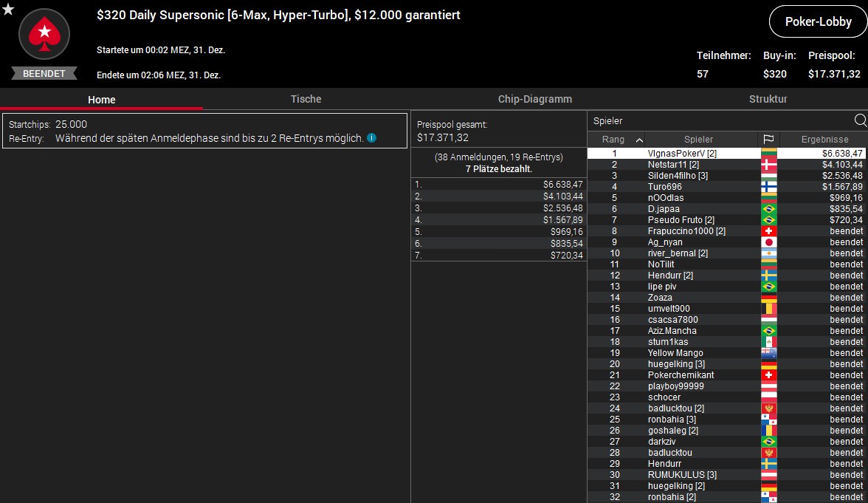Select the Home tab
868x503 pixels.
(101, 100)
